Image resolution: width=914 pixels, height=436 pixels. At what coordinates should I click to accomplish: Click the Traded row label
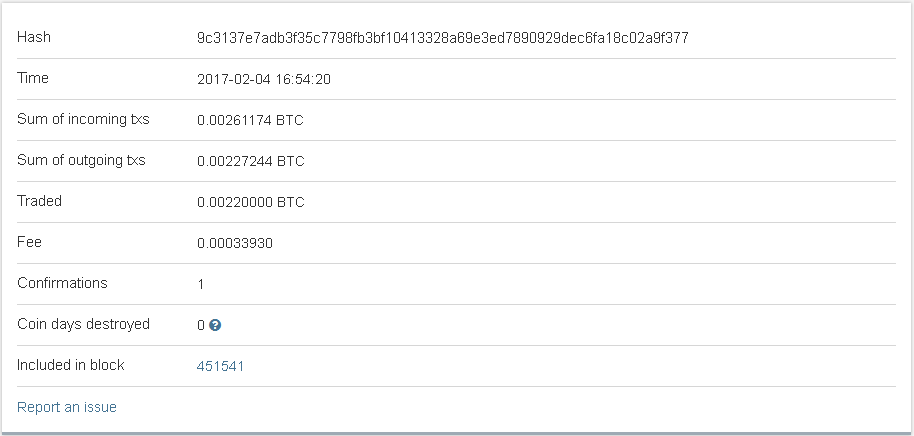pyautogui.click(x=39, y=201)
